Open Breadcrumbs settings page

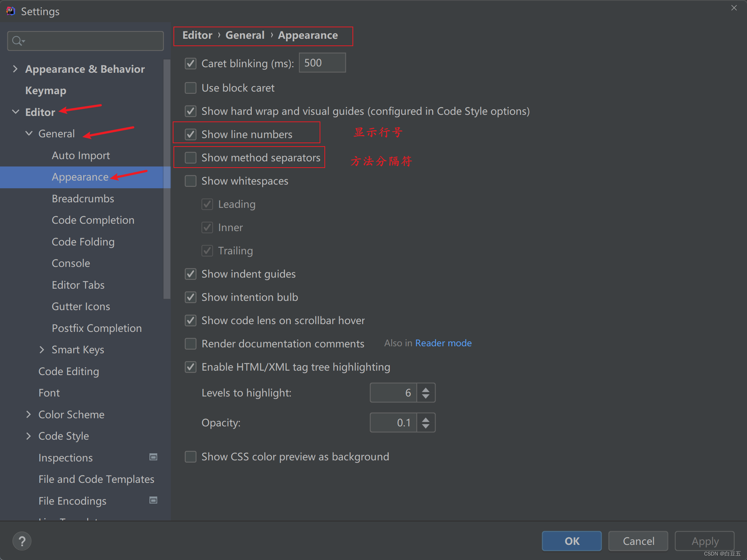[83, 199]
